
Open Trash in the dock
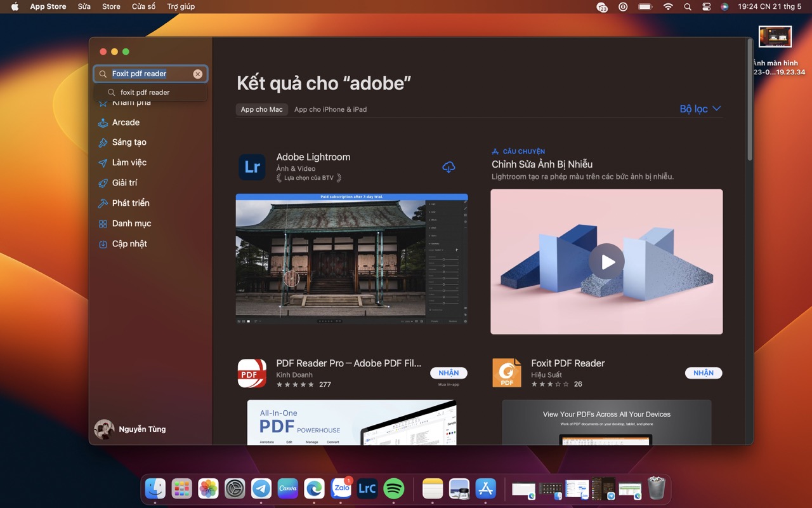coord(657,488)
